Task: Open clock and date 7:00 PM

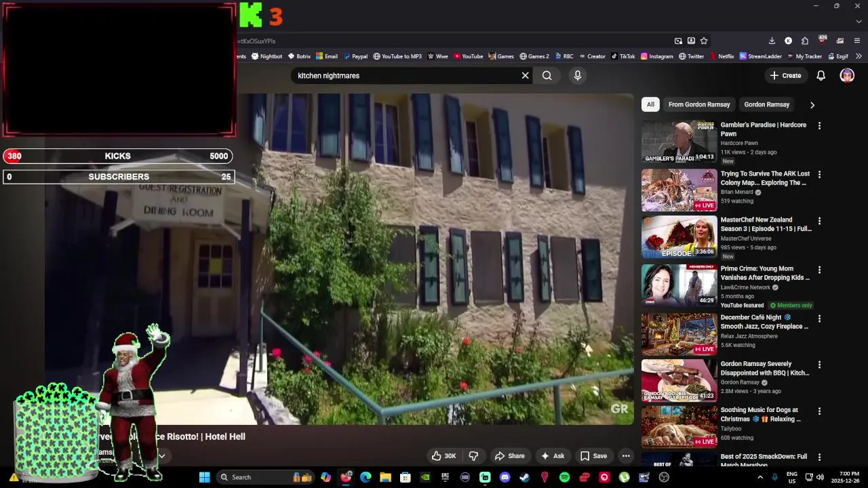Action: [x=845, y=477]
